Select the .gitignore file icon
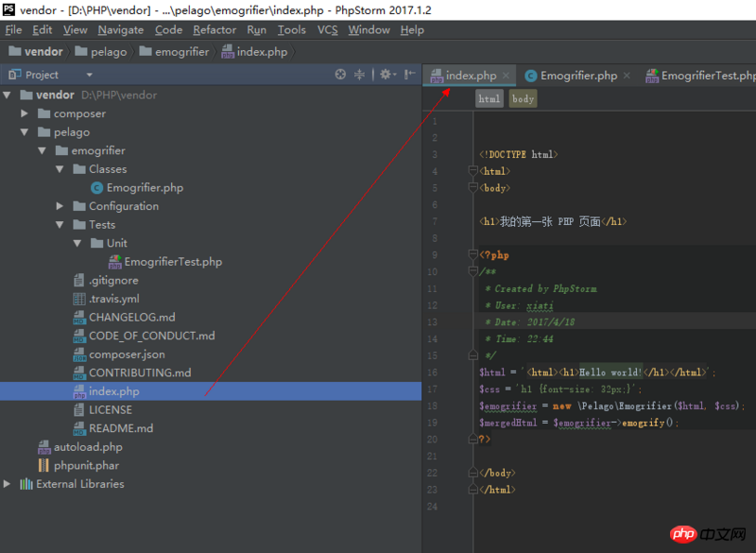 point(79,280)
